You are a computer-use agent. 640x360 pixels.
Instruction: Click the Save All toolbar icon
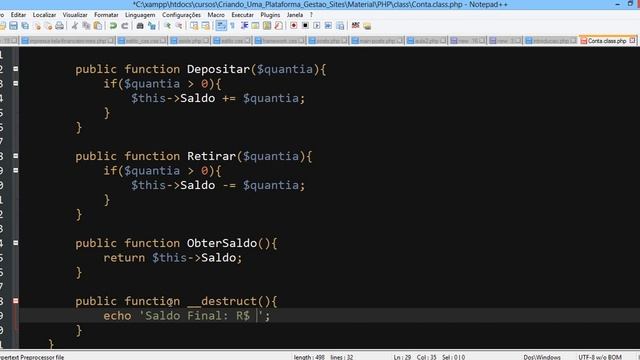(x=25, y=26)
